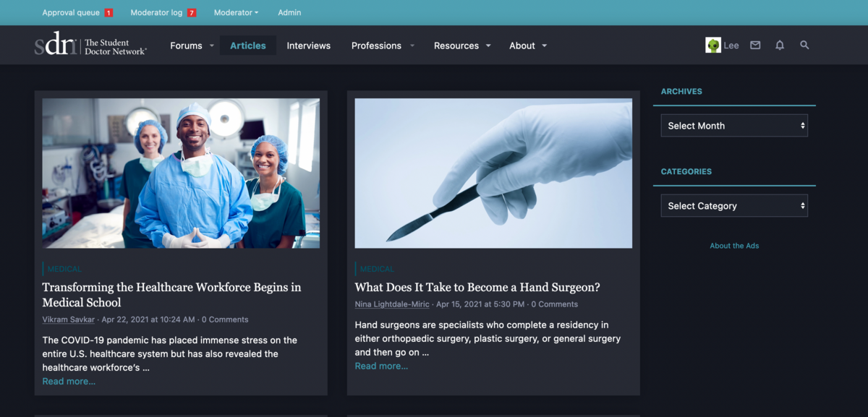Image resolution: width=868 pixels, height=417 pixels.
Task: Select the Articles tab
Action: coord(248,46)
